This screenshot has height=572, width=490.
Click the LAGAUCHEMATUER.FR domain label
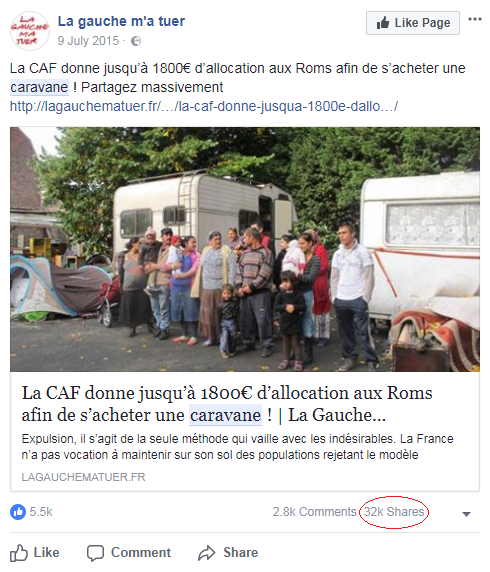click(84, 477)
